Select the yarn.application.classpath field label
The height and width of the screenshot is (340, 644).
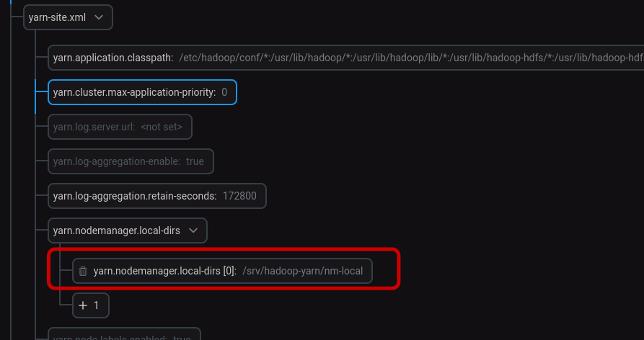tap(113, 58)
